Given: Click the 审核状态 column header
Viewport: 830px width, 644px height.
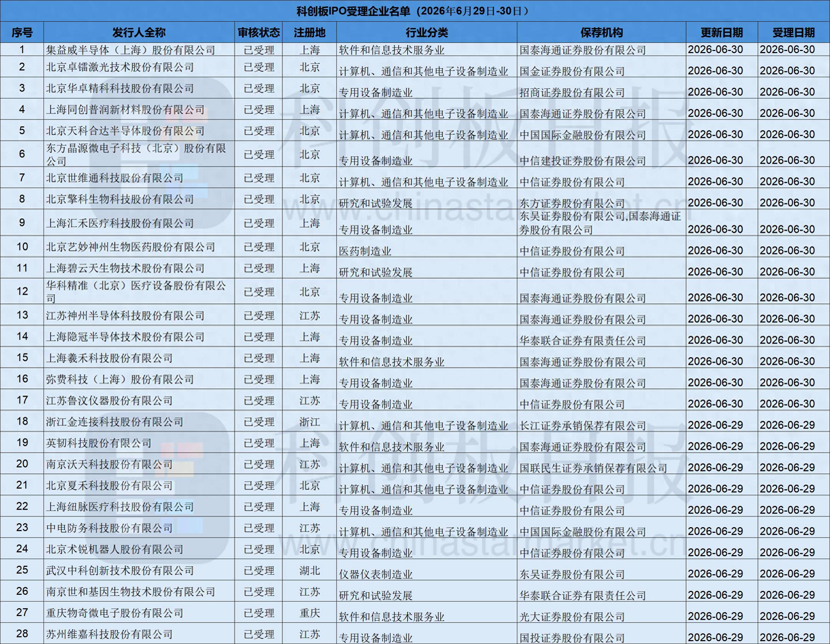Looking at the screenshot, I should coord(258,32).
